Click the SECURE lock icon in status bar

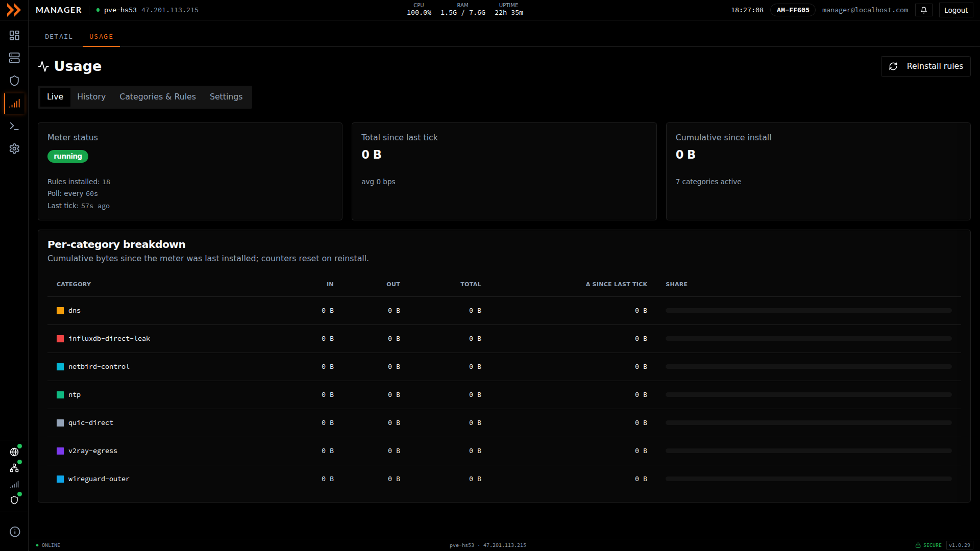918,545
